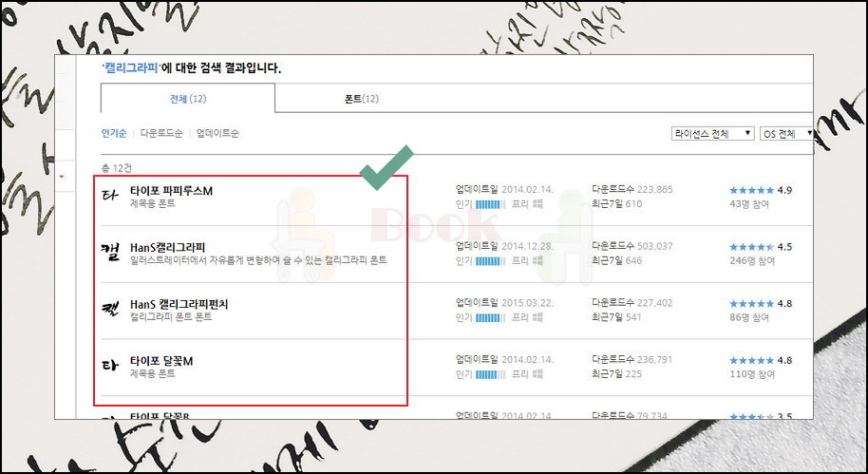
Task: Click the Windows icon in 타이포 달꽃M row
Action: tap(538, 373)
